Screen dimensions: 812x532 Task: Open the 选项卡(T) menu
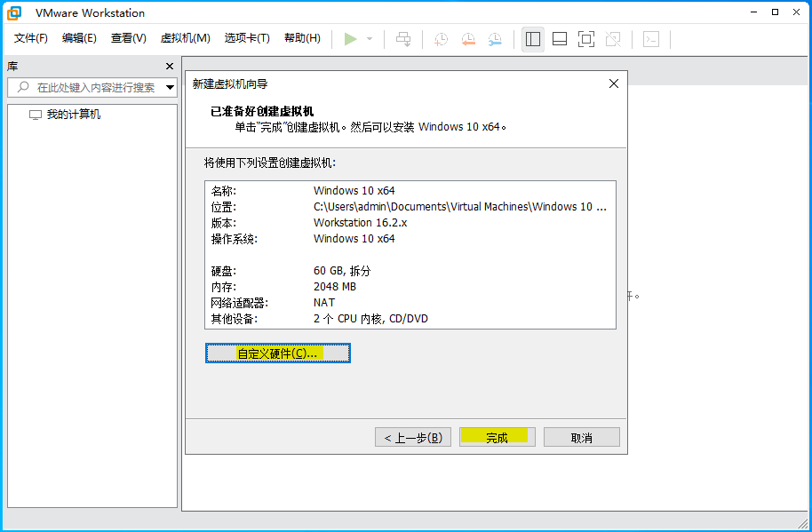point(247,38)
